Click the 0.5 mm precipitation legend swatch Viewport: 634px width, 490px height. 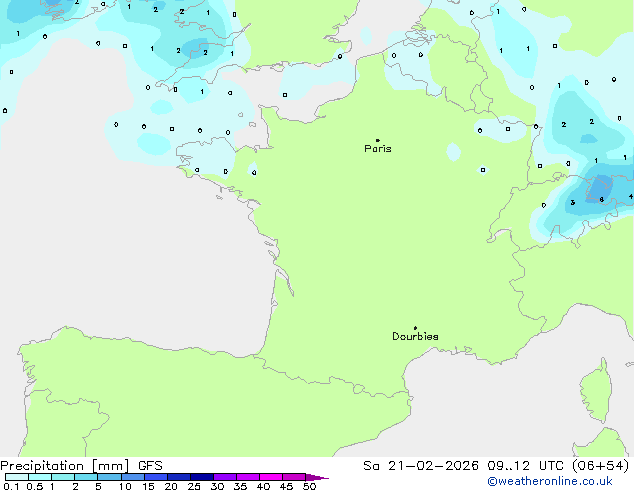tap(40, 477)
